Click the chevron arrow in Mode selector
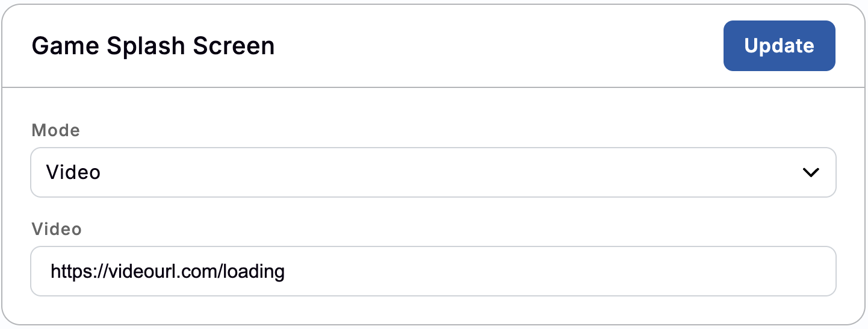This screenshot has height=329, width=868. [x=811, y=172]
